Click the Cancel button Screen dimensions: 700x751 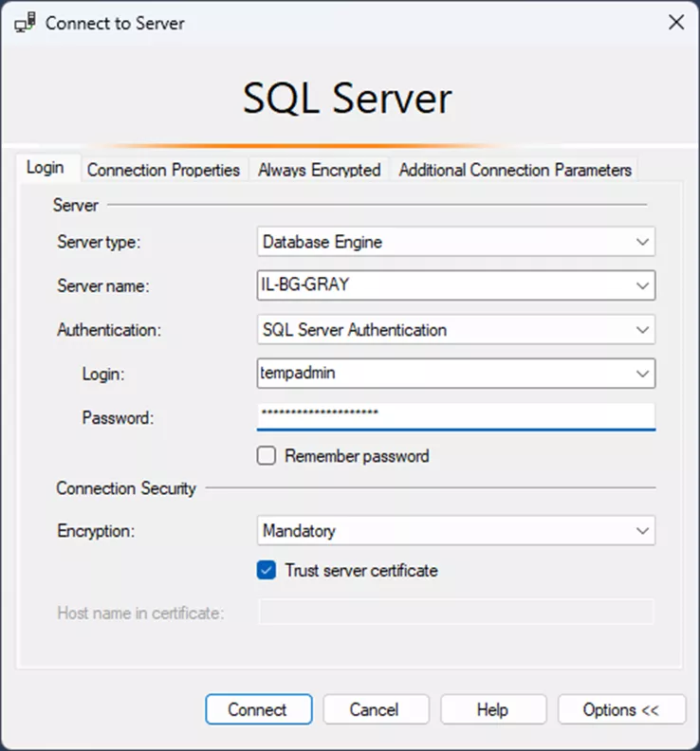377,709
